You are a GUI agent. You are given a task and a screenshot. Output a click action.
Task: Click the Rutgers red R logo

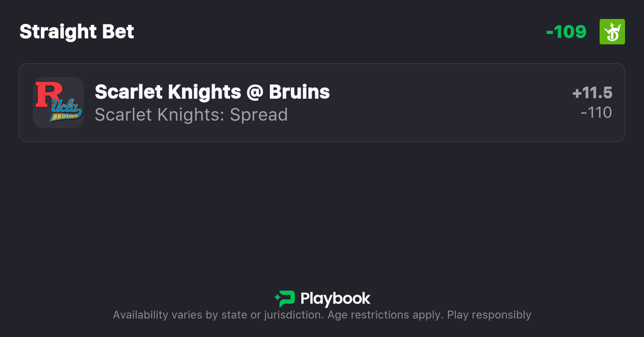click(x=48, y=94)
